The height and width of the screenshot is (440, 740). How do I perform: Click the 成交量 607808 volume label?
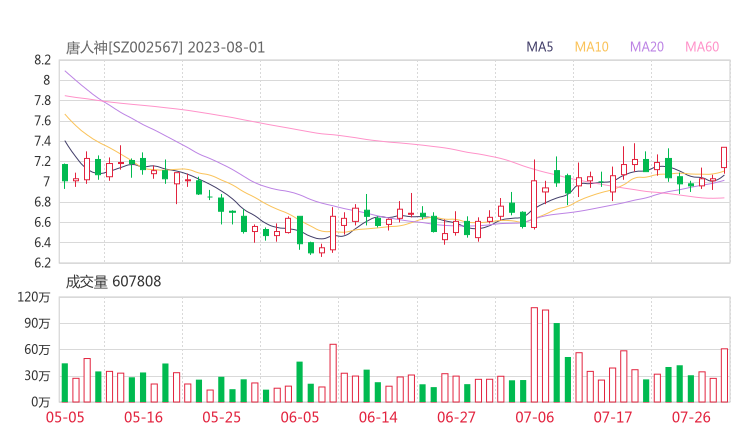tap(113, 282)
